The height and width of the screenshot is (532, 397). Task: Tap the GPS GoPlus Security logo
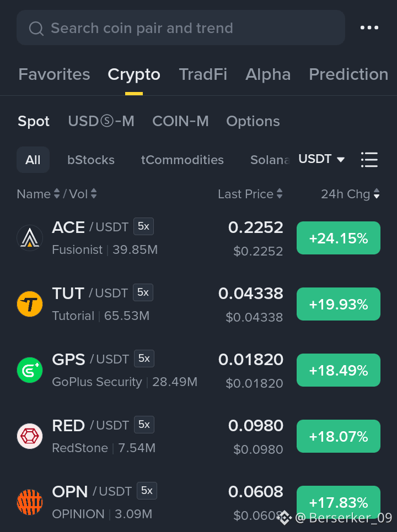pyautogui.click(x=30, y=370)
